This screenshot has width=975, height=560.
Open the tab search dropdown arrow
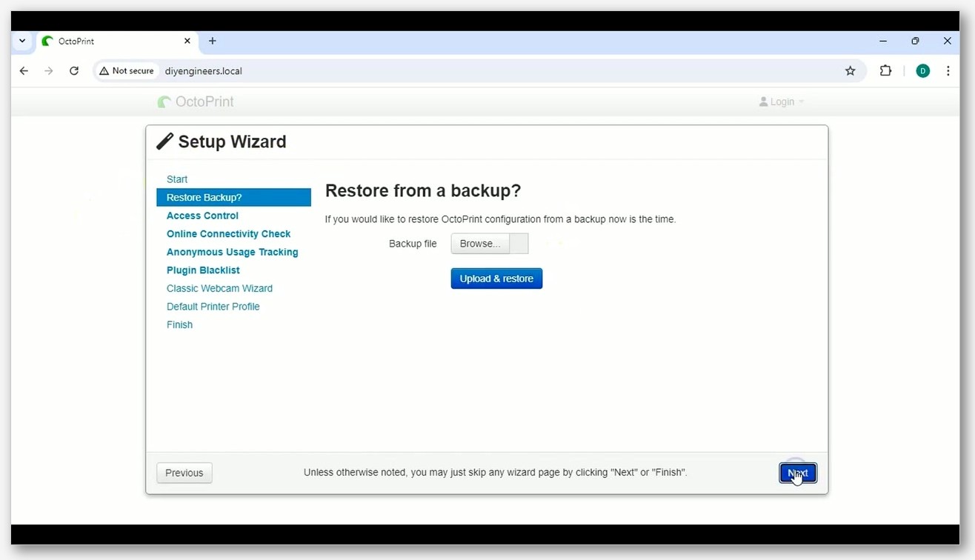[x=22, y=41]
